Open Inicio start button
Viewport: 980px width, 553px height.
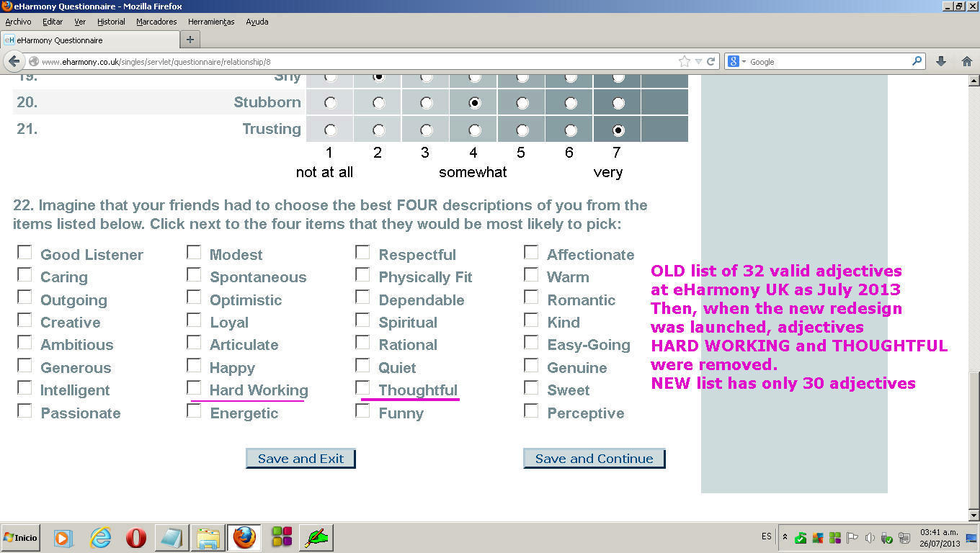21,538
